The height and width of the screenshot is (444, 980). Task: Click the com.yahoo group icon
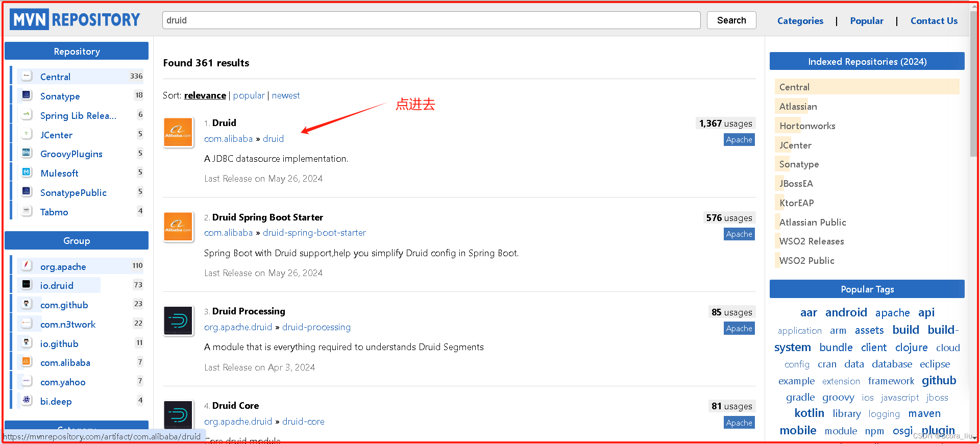[27, 381]
